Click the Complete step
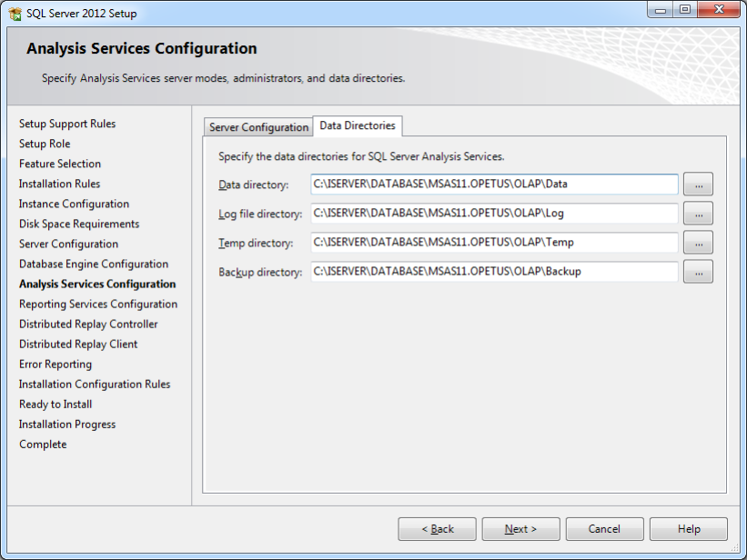This screenshot has width=747, height=560. [43, 445]
